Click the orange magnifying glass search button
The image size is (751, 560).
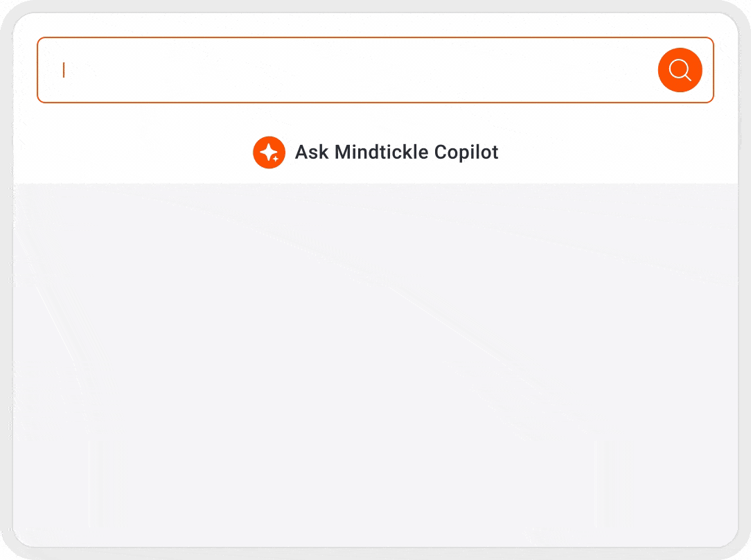(680, 70)
